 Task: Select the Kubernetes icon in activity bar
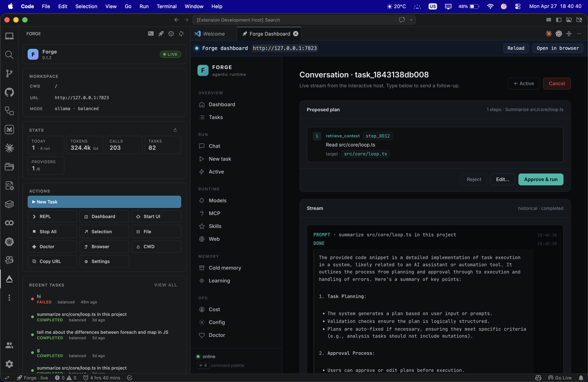click(9, 242)
